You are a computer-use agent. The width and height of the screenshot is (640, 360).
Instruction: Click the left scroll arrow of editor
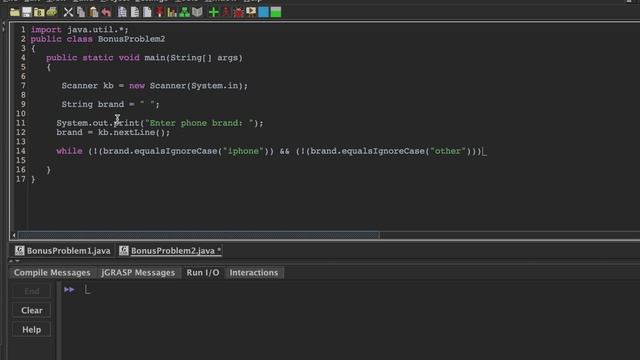click(x=14, y=235)
